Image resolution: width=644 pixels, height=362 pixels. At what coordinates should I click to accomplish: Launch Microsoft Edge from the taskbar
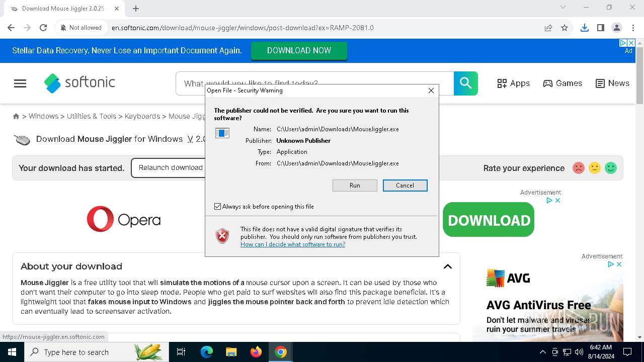click(x=207, y=352)
